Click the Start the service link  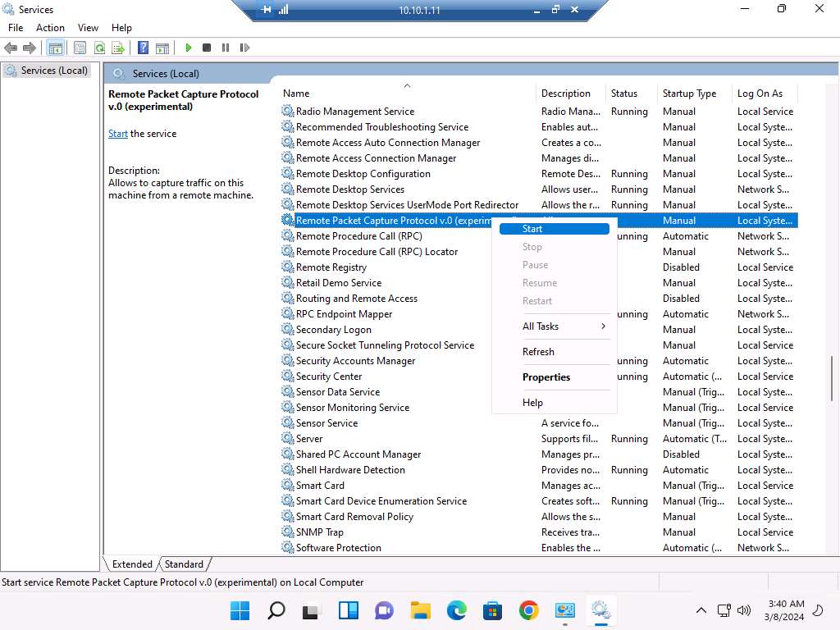click(x=118, y=134)
